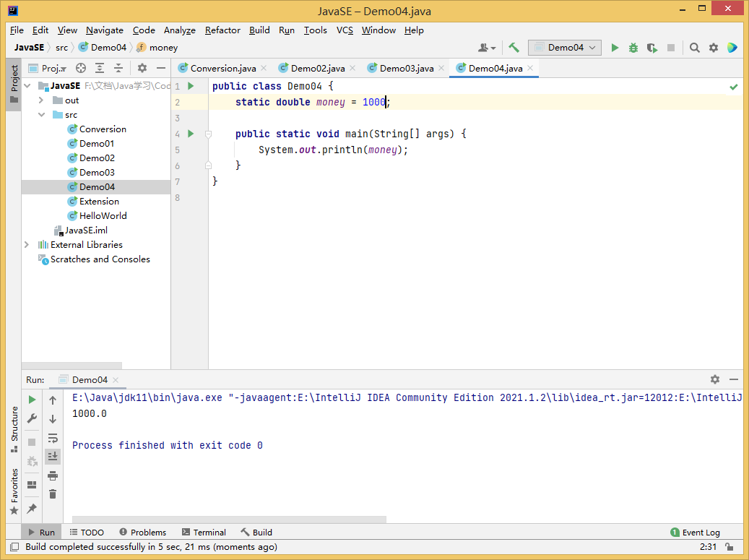Open the Terminal tool window

pyautogui.click(x=204, y=533)
